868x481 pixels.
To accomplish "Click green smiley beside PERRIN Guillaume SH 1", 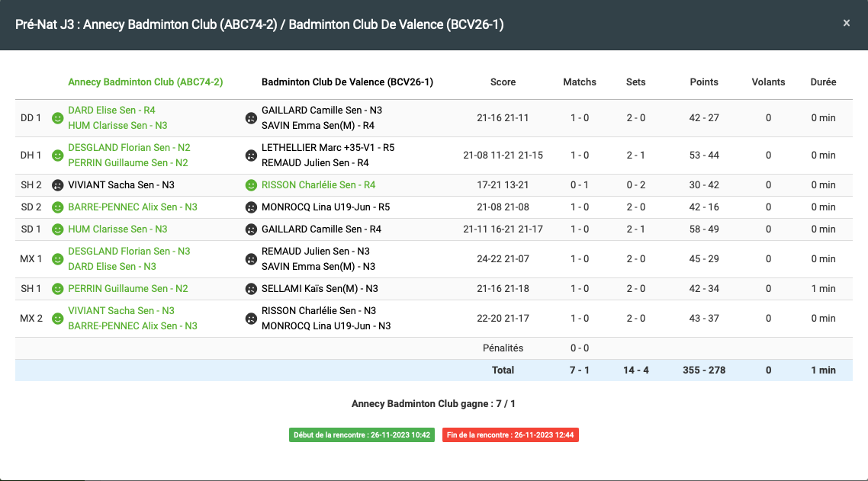I will 57,289.
